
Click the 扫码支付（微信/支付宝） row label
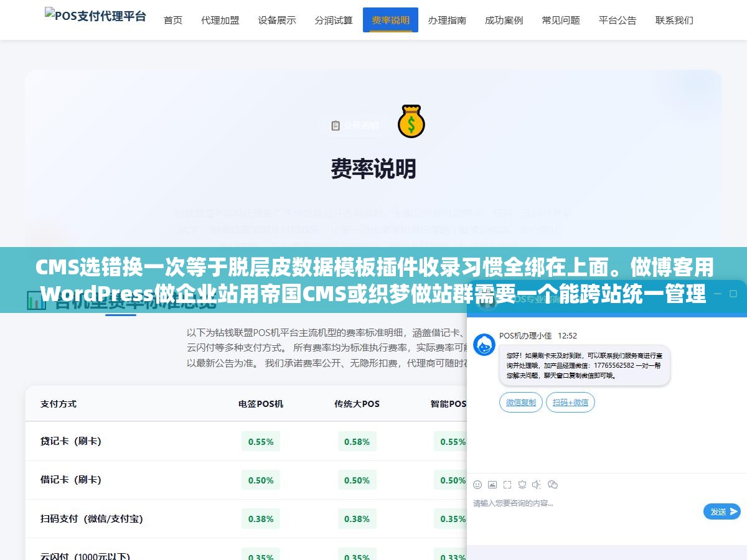(92, 518)
